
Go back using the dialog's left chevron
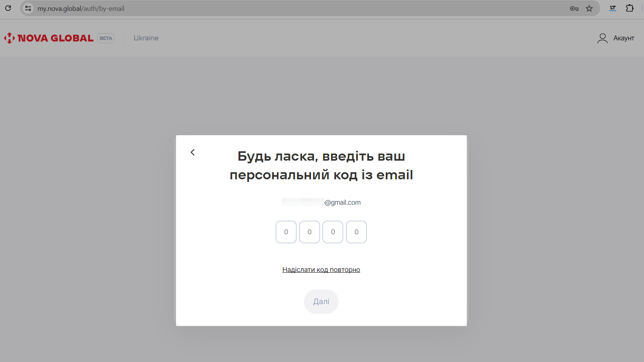192,152
